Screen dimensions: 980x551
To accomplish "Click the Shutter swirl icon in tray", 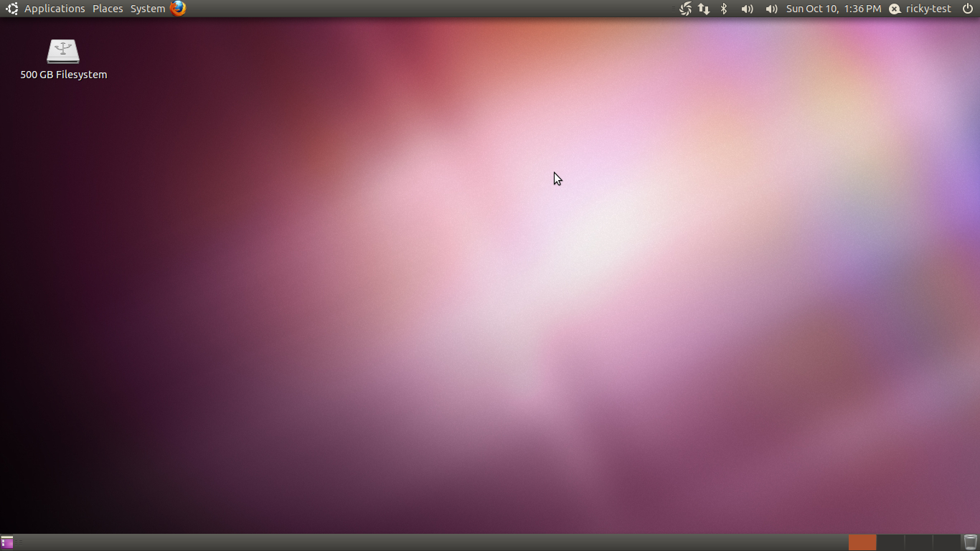I will pyautogui.click(x=685, y=9).
